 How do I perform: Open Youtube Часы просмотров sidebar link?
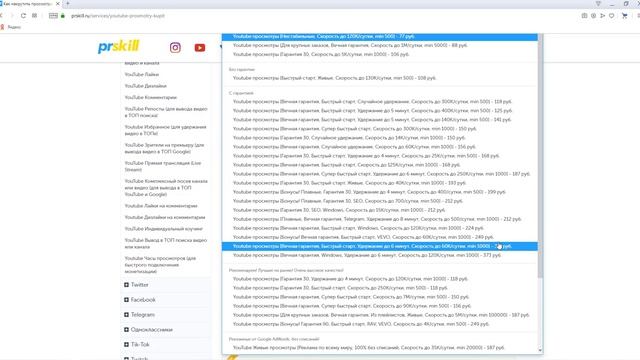pyautogui.click(x=160, y=264)
